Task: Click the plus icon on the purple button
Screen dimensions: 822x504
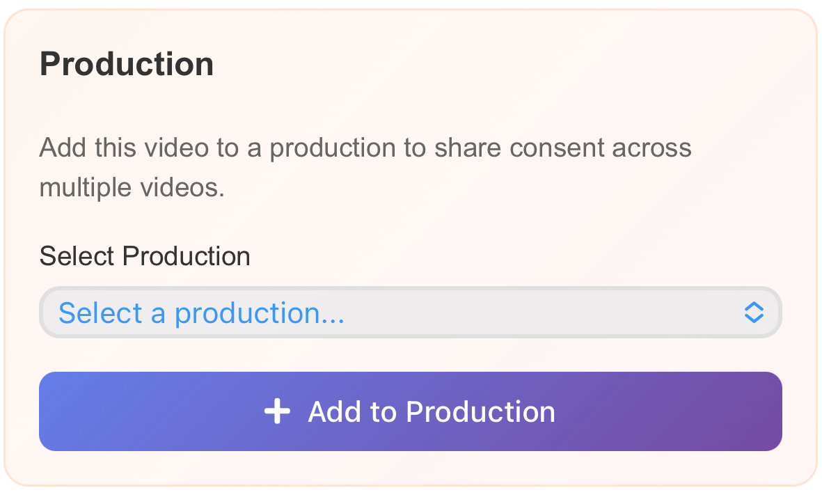Action: 277,411
